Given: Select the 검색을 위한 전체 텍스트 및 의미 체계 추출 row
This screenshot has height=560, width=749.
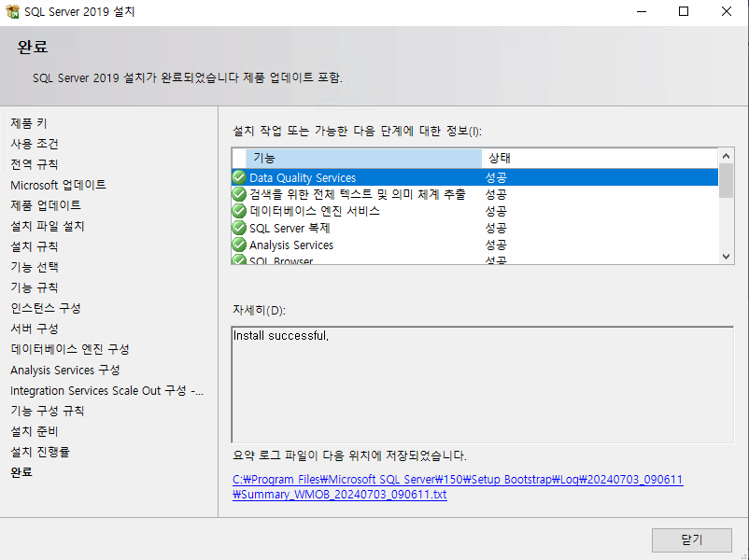Looking at the screenshot, I should point(474,194).
